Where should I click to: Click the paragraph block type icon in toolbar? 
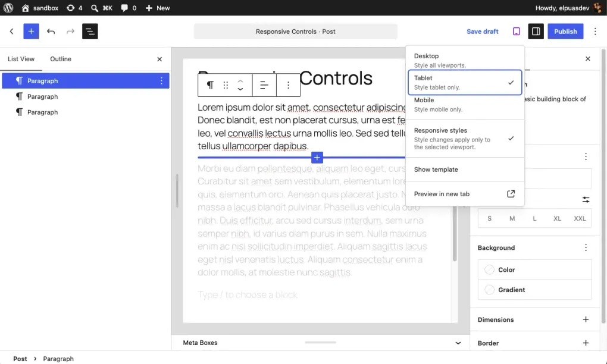pos(210,85)
